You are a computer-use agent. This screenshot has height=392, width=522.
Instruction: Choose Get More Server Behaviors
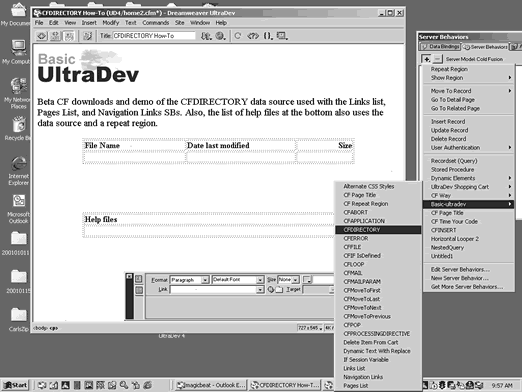click(x=467, y=287)
